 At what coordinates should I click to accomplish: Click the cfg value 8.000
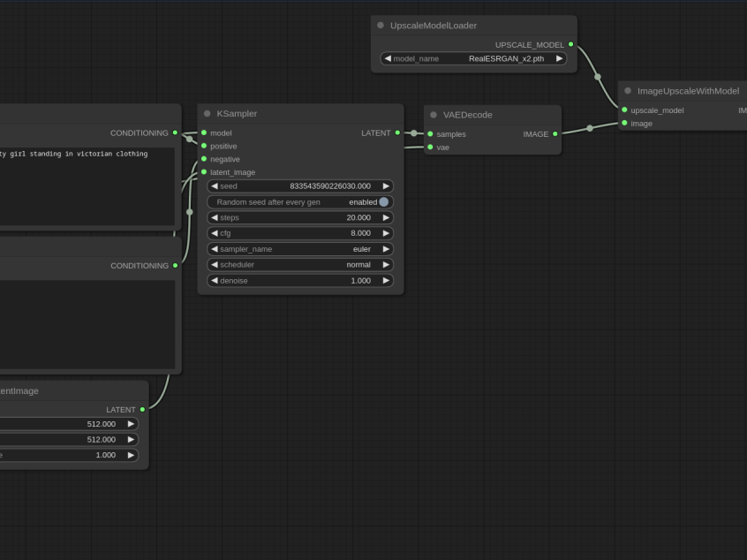[360, 233]
